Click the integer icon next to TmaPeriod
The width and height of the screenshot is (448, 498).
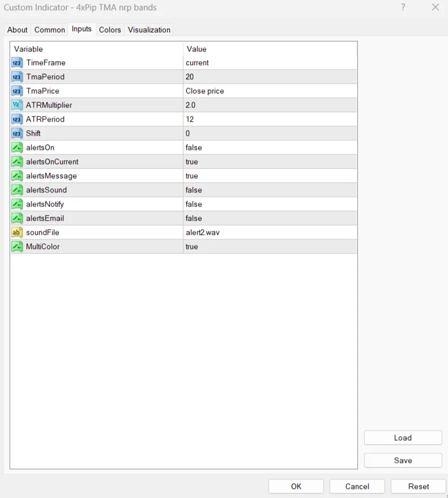(17, 77)
